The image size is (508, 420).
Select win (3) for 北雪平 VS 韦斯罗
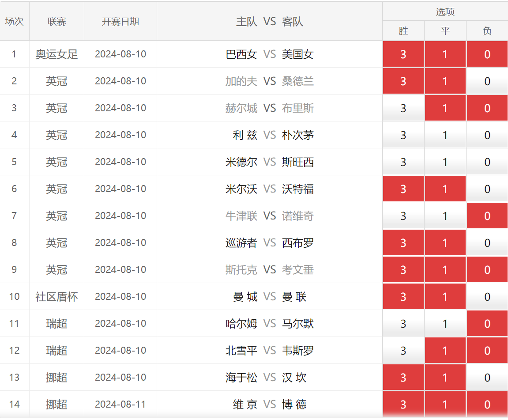[403, 350]
